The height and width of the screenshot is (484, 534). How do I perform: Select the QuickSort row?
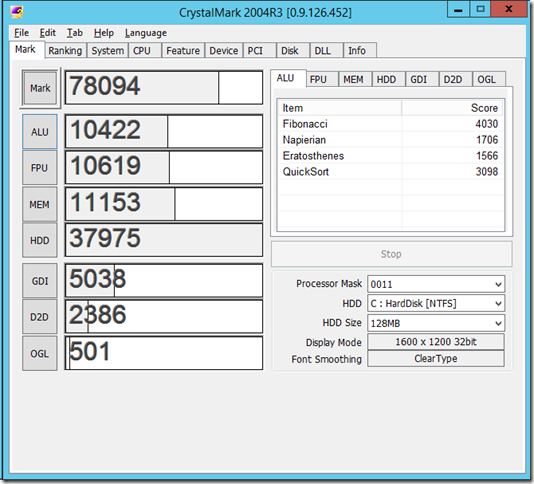tap(390, 172)
